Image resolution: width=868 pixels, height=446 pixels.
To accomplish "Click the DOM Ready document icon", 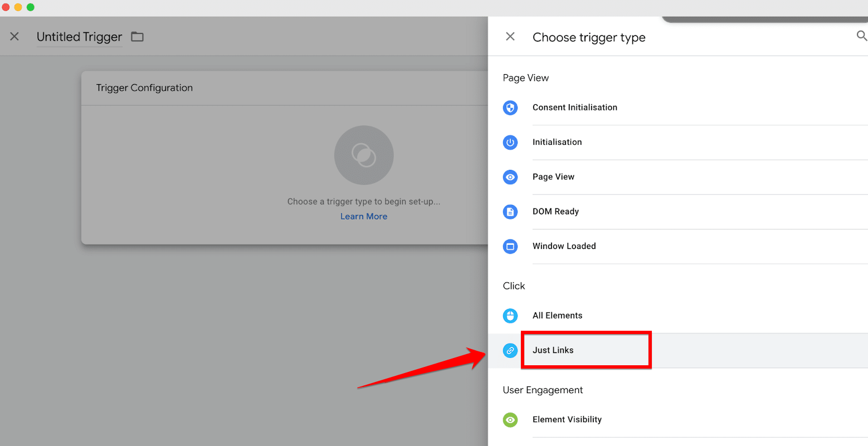I will (x=510, y=212).
